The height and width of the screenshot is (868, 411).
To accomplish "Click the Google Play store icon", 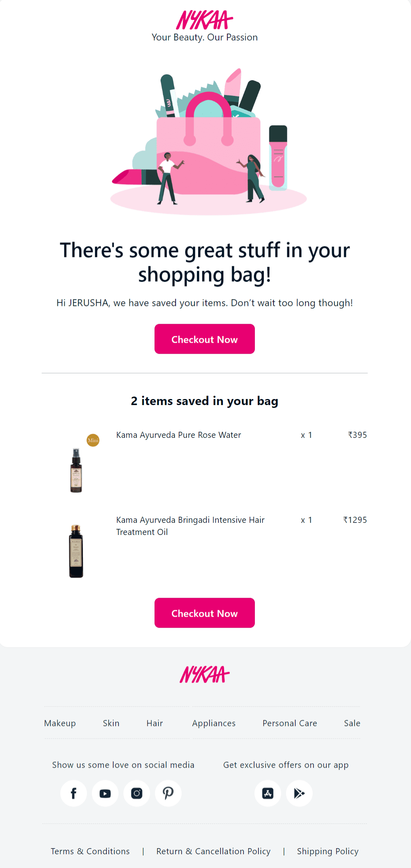I will [299, 793].
